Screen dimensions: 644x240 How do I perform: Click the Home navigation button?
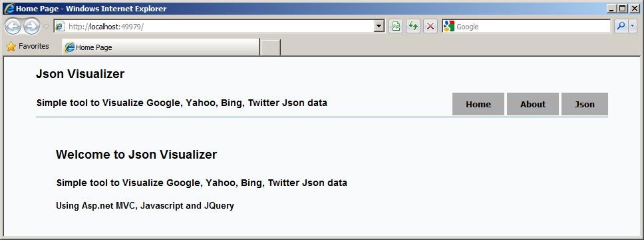tap(478, 104)
